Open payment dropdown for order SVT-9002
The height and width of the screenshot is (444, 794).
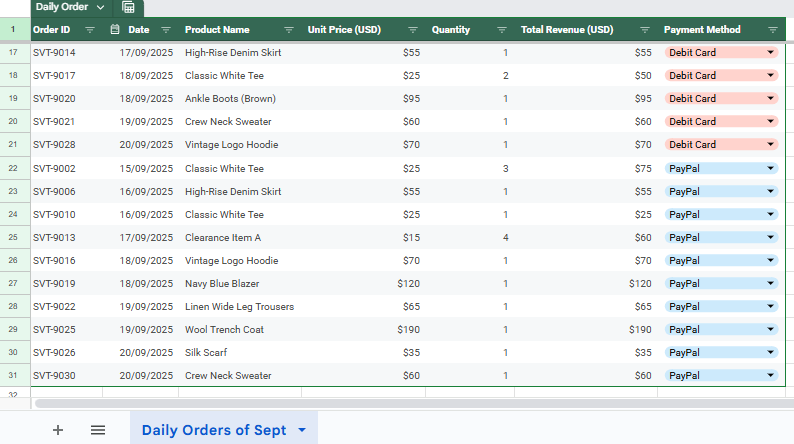coord(770,168)
